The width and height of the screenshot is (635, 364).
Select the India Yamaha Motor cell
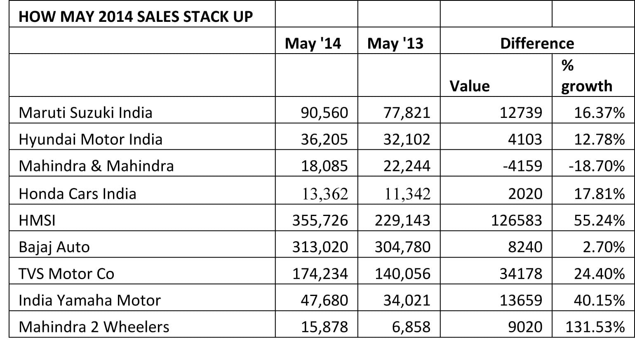pos(89,300)
